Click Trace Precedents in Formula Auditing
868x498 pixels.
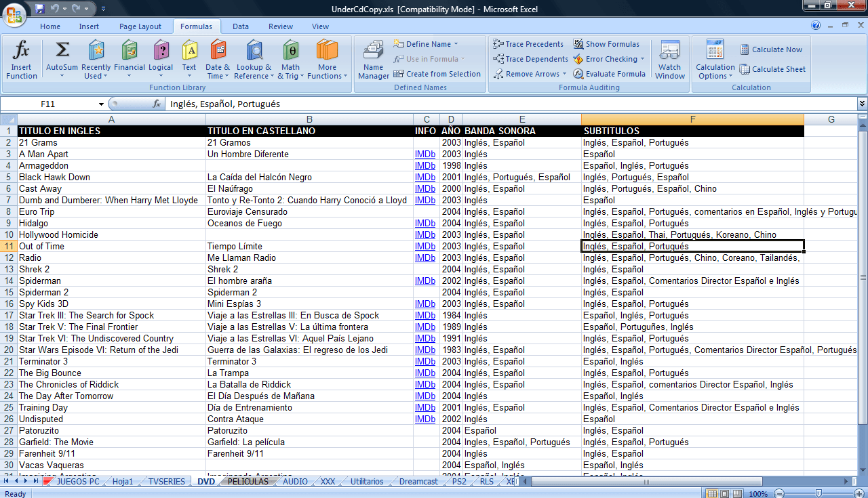coord(528,44)
